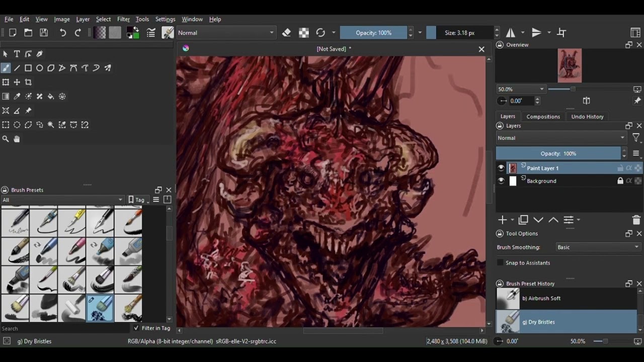Toggle vertical mirror tool
Image resolution: width=644 pixels, height=362 pixels.
click(x=536, y=33)
